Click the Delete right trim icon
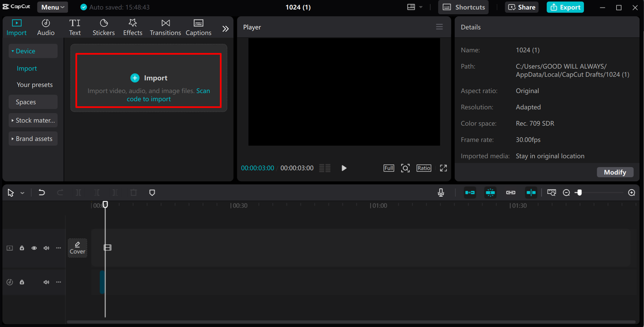Screen dimensions: 644x327 (115, 193)
